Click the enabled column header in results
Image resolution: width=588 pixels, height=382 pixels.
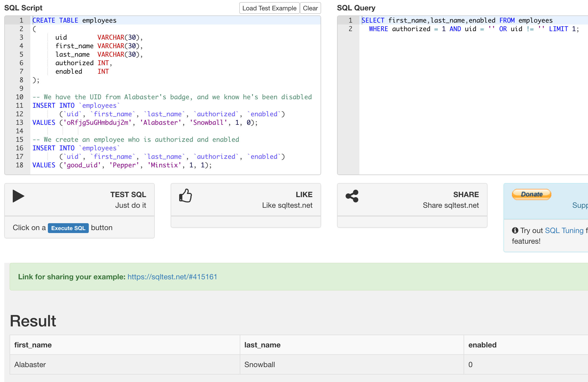[482, 345]
